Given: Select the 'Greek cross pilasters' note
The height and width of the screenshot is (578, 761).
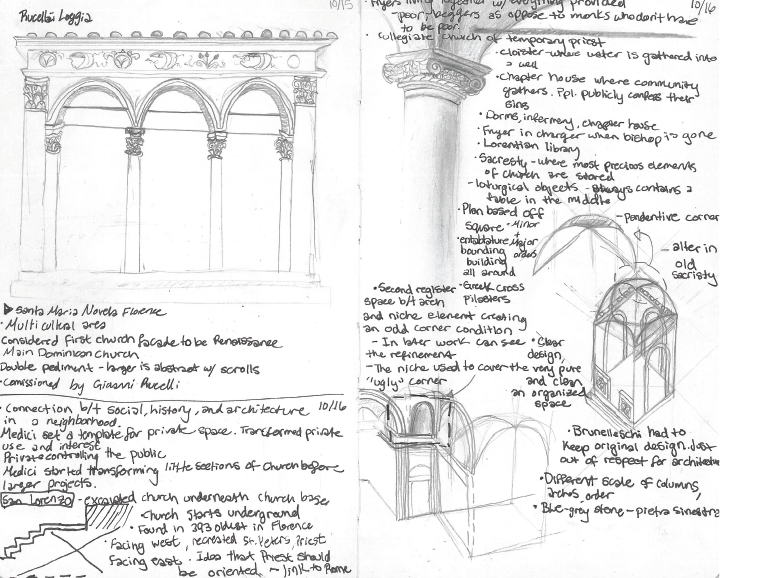Looking at the screenshot, I should point(493,293).
